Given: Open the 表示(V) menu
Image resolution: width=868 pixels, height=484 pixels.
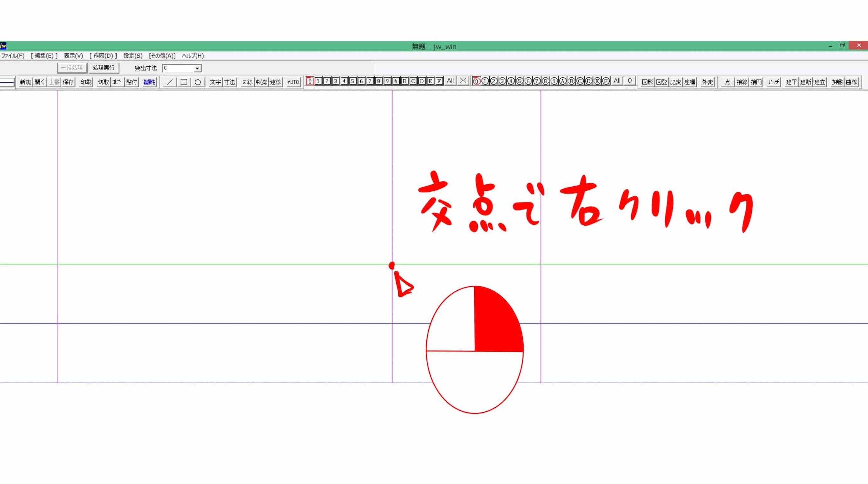Looking at the screenshot, I should point(73,56).
